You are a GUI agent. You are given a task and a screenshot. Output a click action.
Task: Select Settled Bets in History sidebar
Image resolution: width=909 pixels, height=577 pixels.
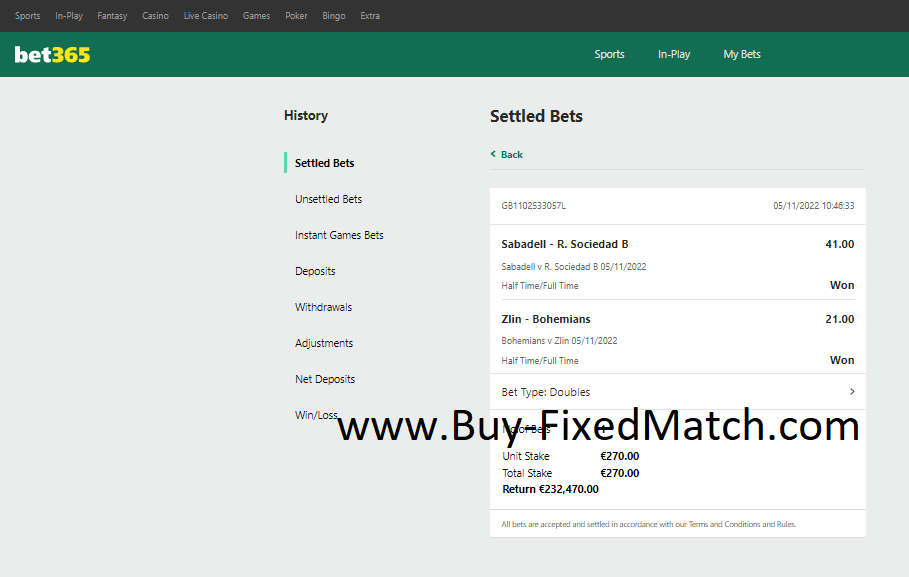pos(324,163)
